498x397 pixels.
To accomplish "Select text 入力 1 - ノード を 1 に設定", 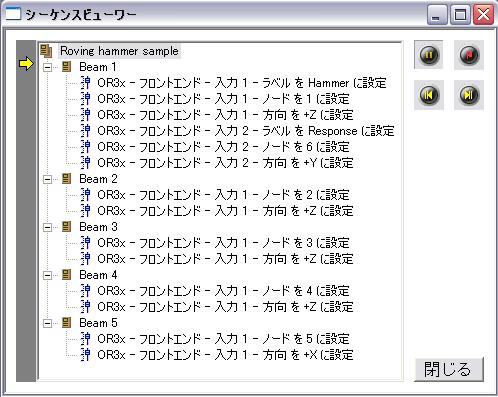I will click(282, 99).
